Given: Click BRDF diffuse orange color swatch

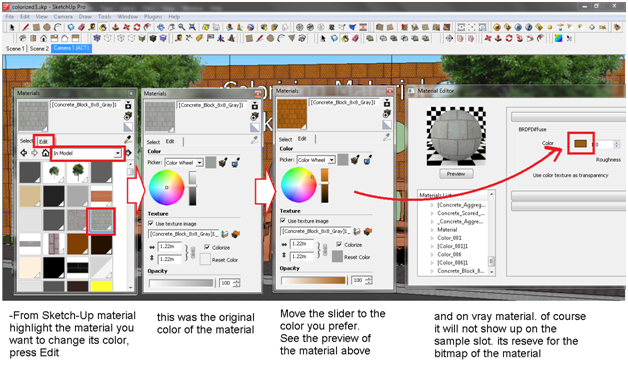Looking at the screenshot, I should [580, 143].
